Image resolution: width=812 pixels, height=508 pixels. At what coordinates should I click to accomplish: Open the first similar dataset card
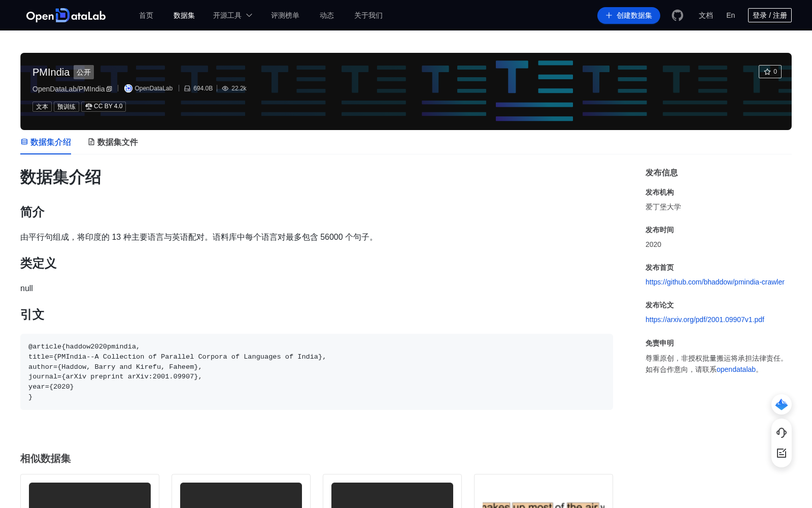(x=90, y=491)
